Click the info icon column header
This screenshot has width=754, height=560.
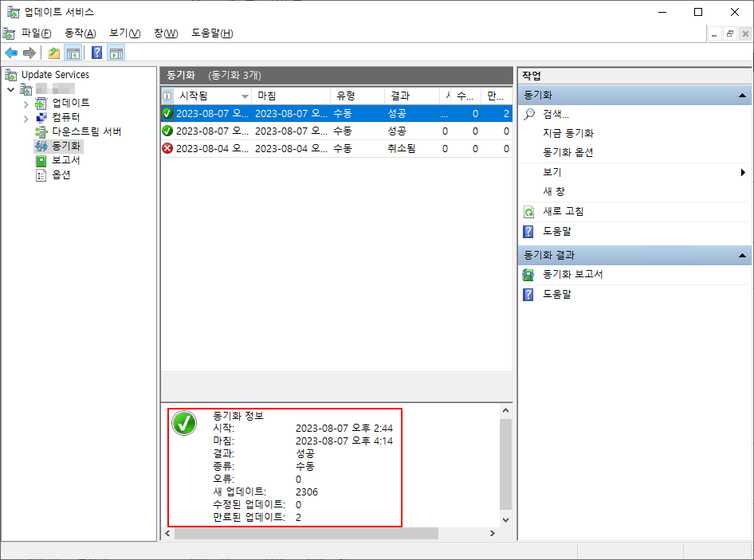pyautogui.click(x=167, y=96)
